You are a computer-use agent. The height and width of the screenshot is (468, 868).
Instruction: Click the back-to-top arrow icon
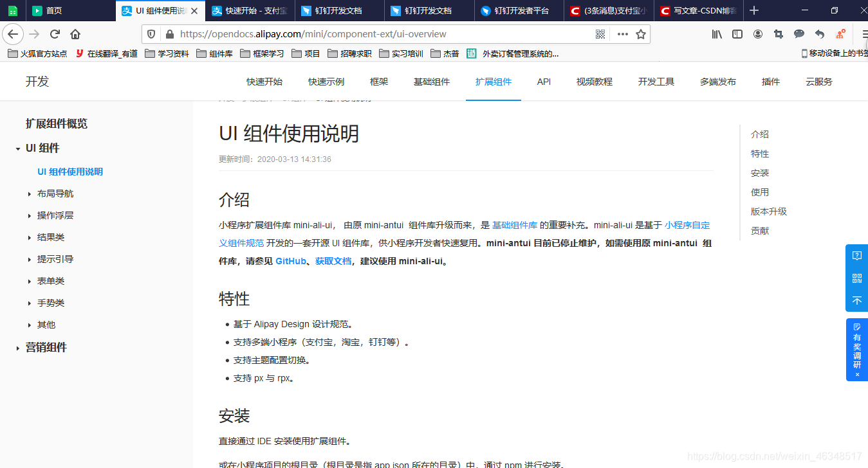[856, 300]
